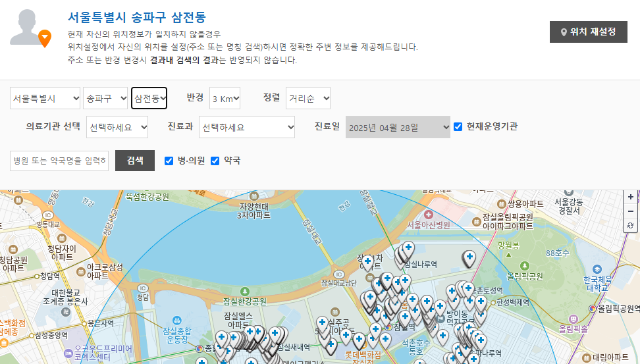Click the 검색 search button
This screenshot has height=364, width=640.
click(x=135, y=161)
